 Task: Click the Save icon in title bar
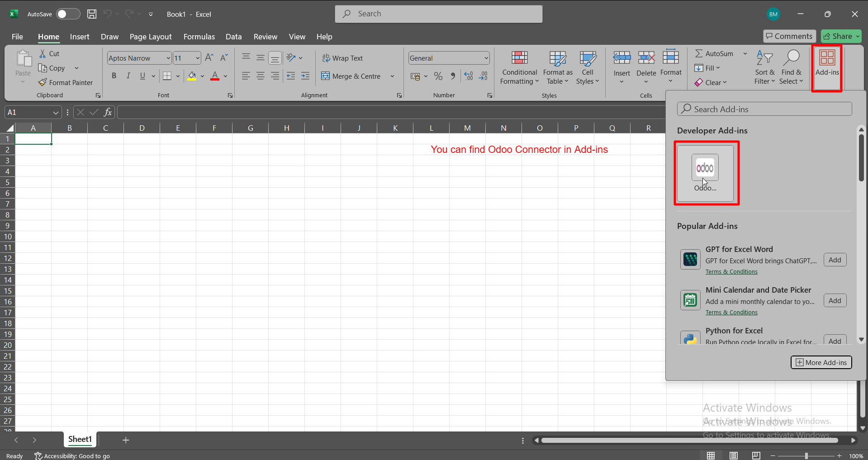coord(92,14)
